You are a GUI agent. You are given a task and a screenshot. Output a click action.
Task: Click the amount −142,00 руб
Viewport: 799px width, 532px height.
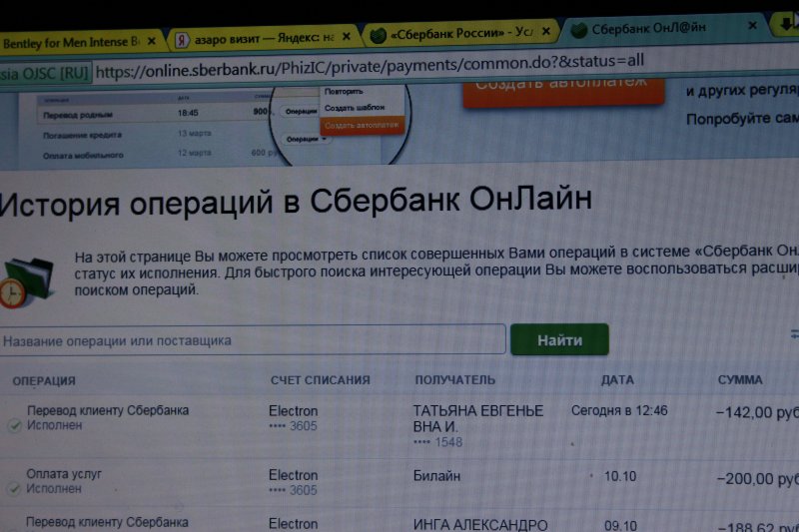tap(757, 412)
